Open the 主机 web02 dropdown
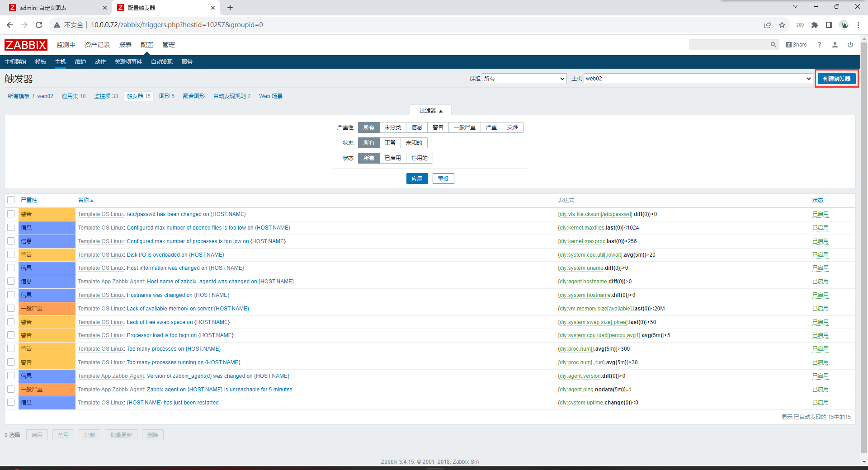This screenshot has width=868, height=470. (x=698, y=79)
